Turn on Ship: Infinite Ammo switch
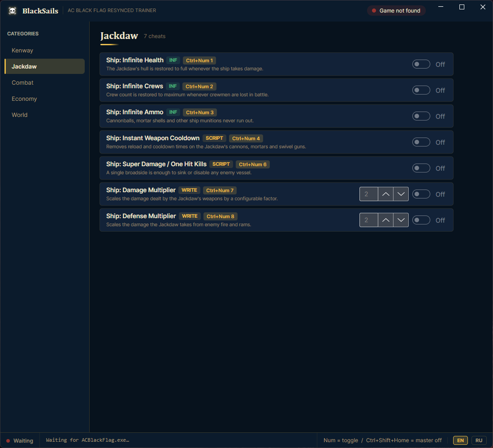The width and height of the screenshot is (493, 448). tap(421, 116)
